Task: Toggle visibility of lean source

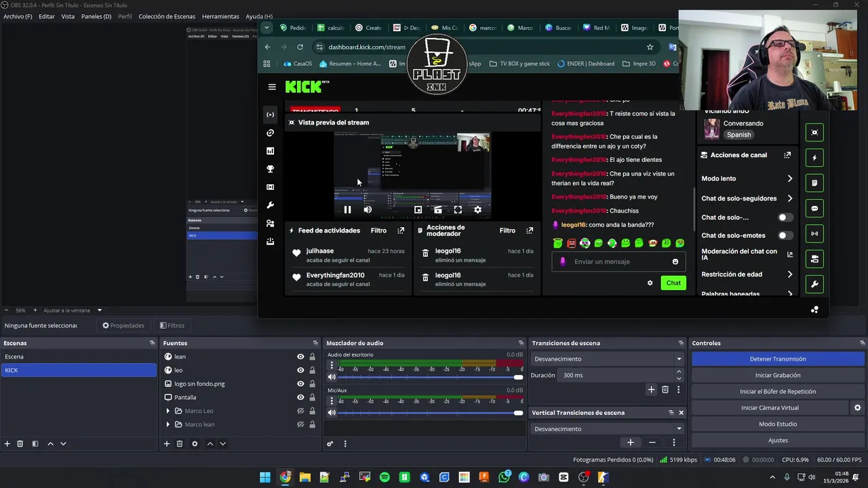Action: click(300, 357)
